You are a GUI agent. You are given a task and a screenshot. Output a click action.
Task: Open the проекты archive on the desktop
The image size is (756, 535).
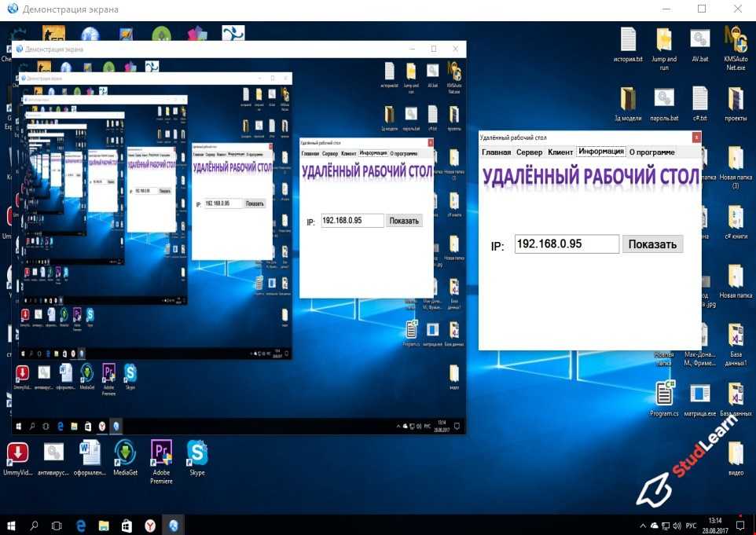(736, 104)
